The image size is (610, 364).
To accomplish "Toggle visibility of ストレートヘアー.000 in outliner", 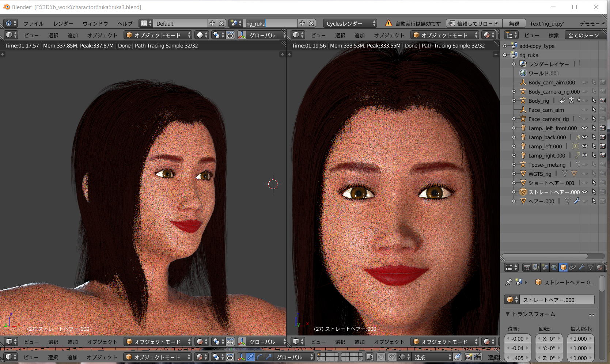I will tap(584, 192).
